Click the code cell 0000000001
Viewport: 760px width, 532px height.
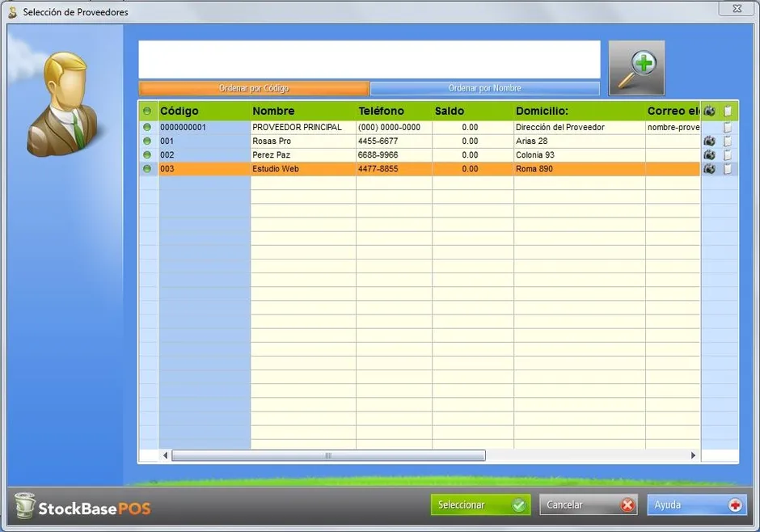(204, 128)
